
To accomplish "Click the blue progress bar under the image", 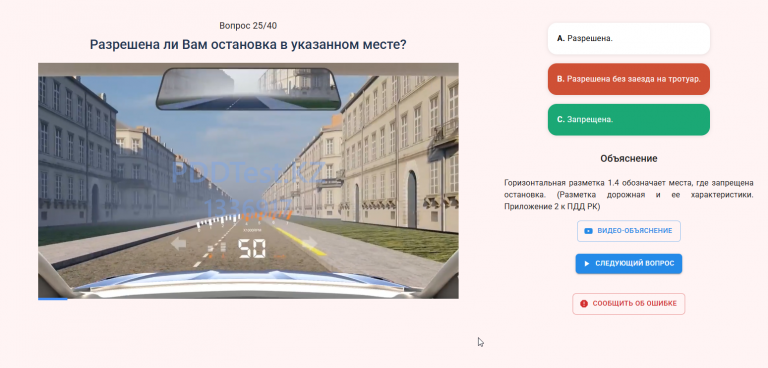I will tap(52, 298).
